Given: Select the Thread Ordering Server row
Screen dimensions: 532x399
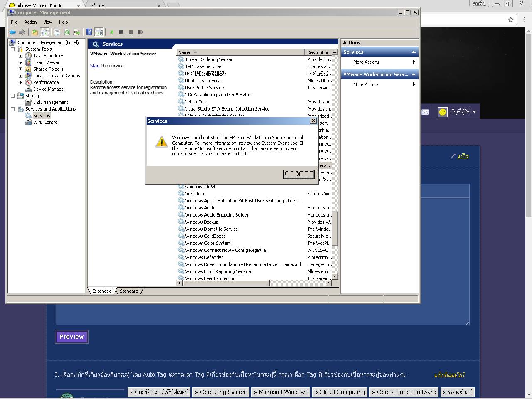Looking at the screenshot, I should click(254, 59).
